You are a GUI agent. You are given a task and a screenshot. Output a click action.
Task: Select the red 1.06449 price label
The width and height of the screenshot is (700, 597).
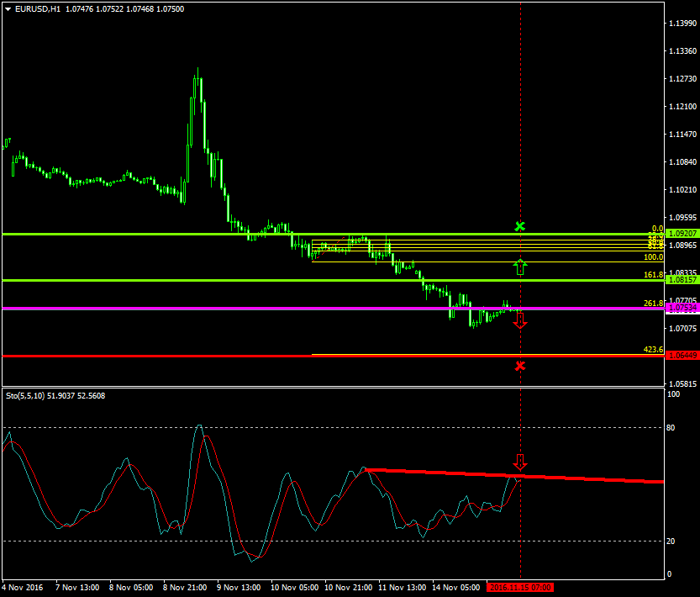click(x=682, y=356)
